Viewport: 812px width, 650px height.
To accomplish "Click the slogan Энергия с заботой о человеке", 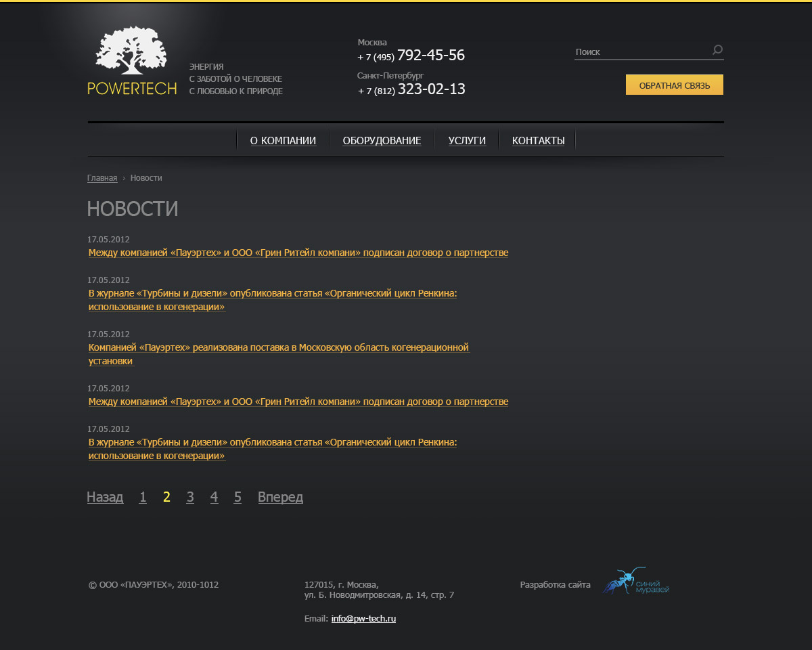I will (x=235, y=79).
